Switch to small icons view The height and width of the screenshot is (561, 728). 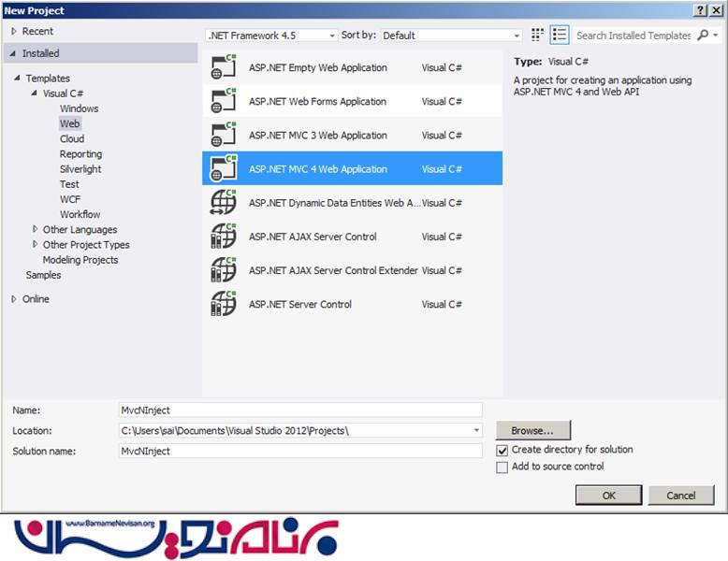click(537, 35)
